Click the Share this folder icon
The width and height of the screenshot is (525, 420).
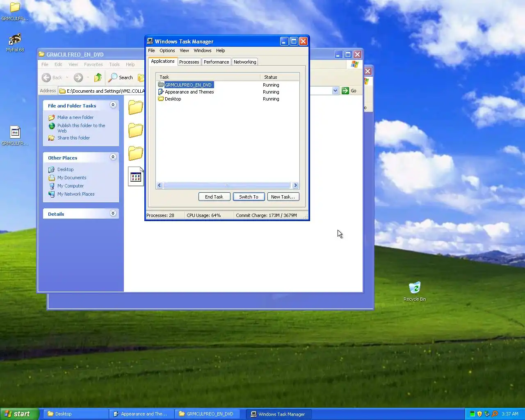(52, 138)
